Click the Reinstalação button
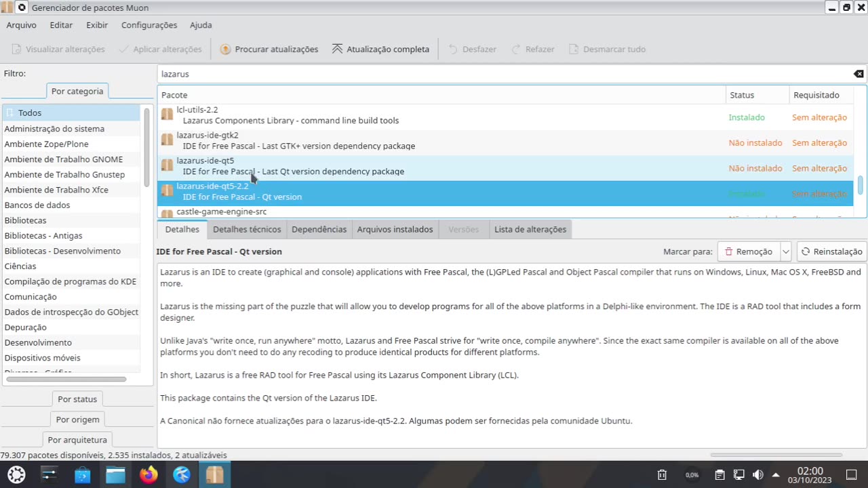Image resolution: width=868 pixels, height=488 pixels. click(x=831, y=251)
